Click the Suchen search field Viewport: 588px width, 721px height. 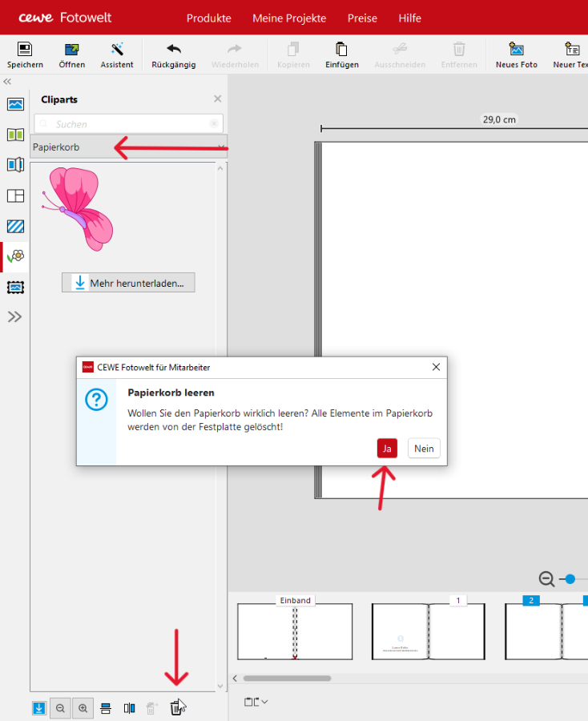click(x=128, y=123)
